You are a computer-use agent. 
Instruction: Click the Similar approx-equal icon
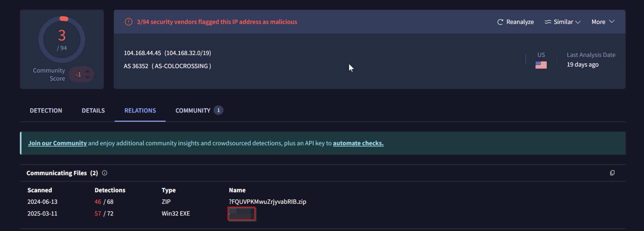(x=548, y=22)
